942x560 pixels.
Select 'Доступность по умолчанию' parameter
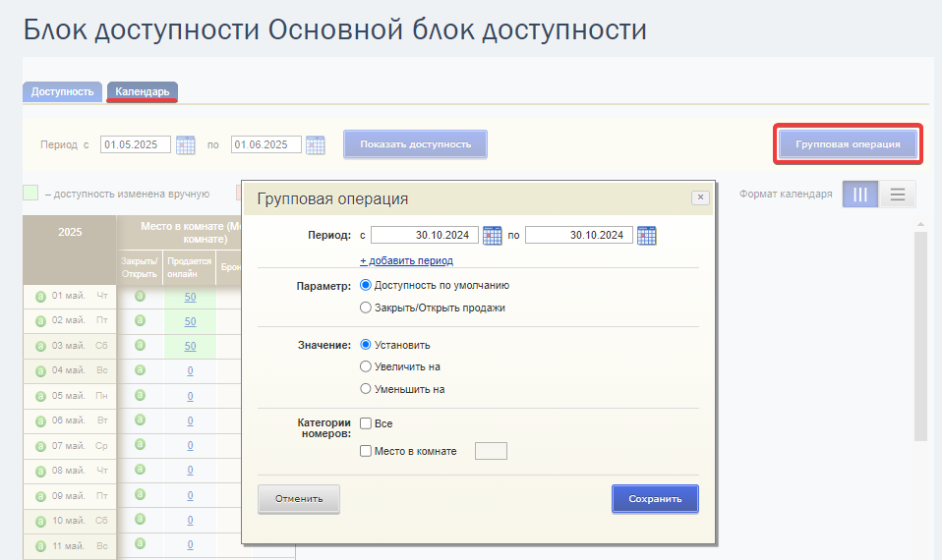click(365, 285)
